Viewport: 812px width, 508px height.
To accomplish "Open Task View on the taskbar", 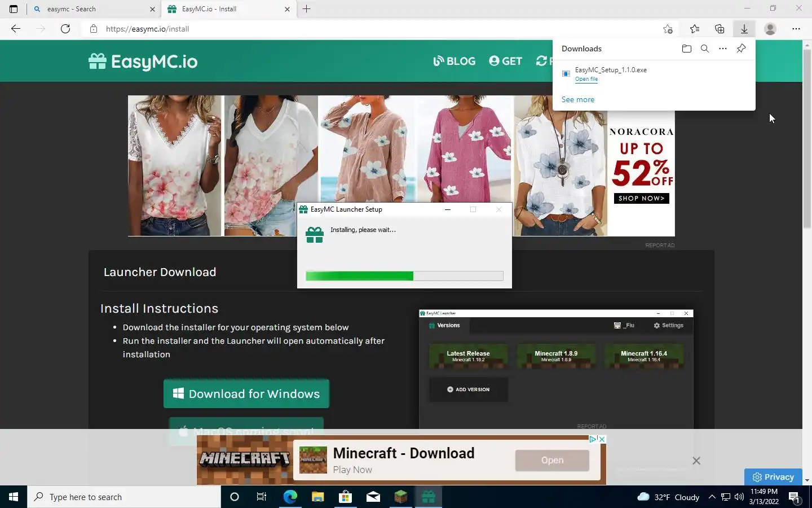I will tap(262, 497).
